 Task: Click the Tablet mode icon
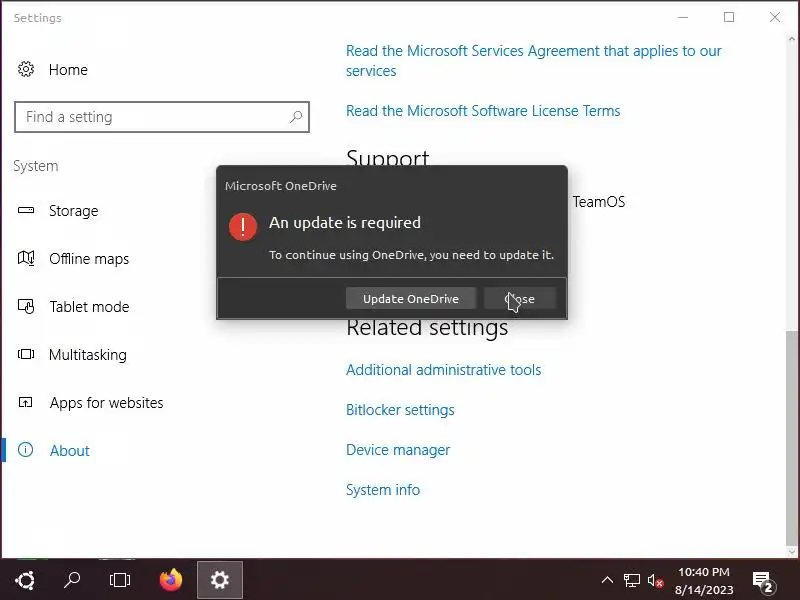click(26, 306)
